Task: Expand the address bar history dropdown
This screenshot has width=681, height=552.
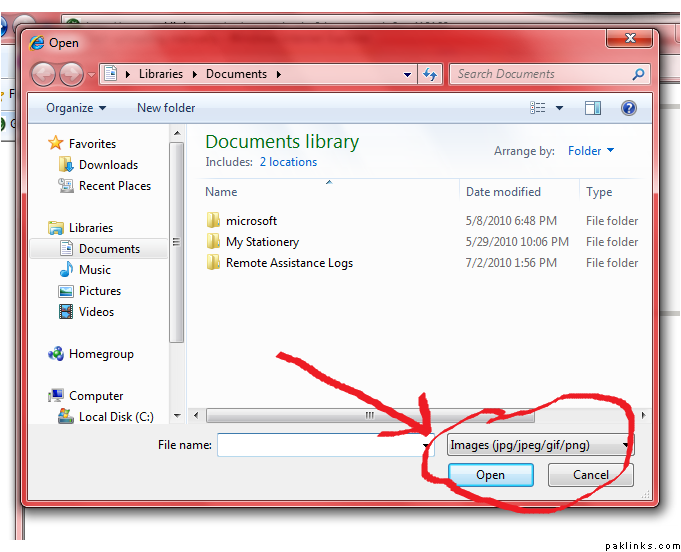Action: click(408, 74)
